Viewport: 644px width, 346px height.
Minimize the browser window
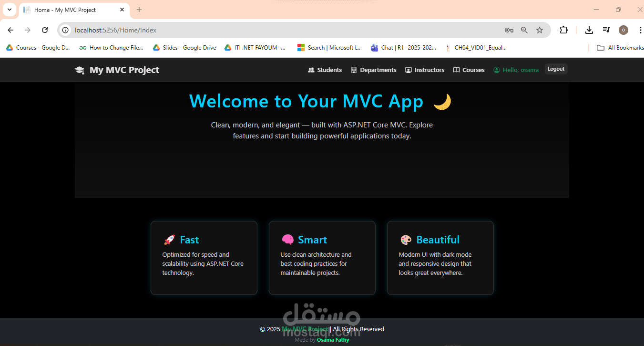[596, 10]
